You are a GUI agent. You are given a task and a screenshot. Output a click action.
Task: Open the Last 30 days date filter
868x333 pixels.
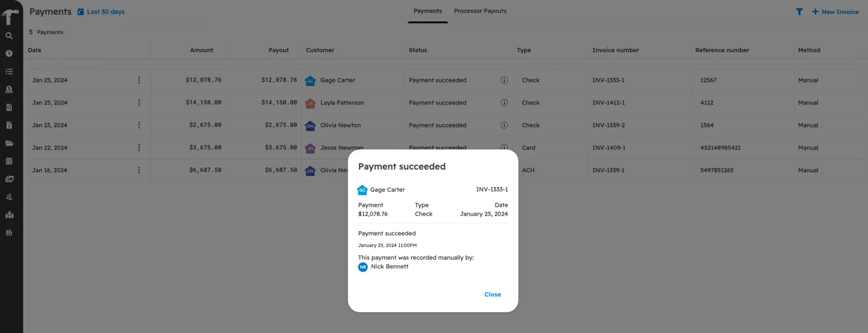pos(101,11)
